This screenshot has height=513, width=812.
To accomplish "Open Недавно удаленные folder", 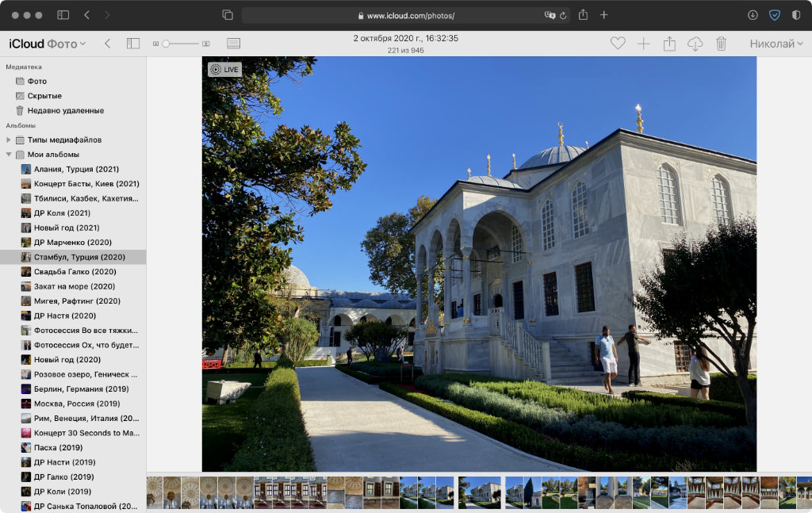I will [73, 110].
